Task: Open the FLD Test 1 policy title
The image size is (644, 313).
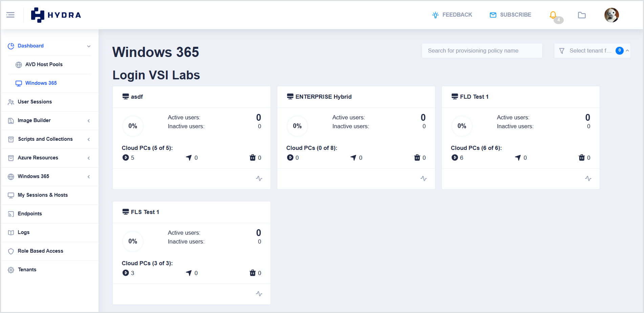Action: [x=474, y=97]
